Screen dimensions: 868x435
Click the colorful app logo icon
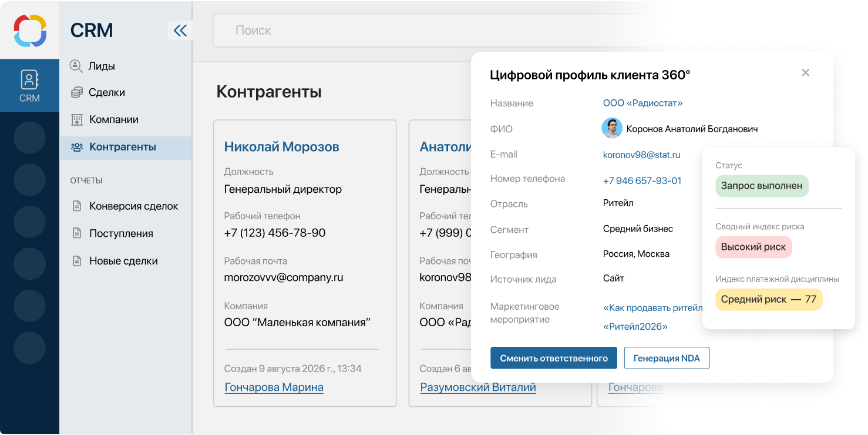click(29, 30)
